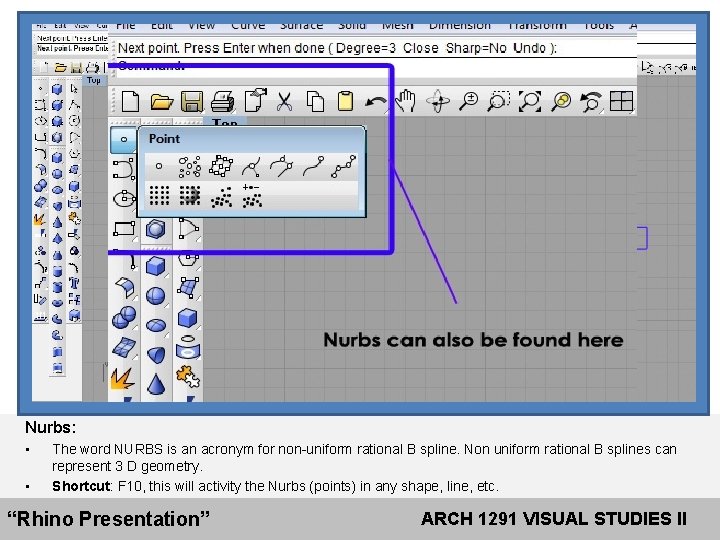
Task: Choose the Ellipse tool in the sidebar
Action: 124,198
